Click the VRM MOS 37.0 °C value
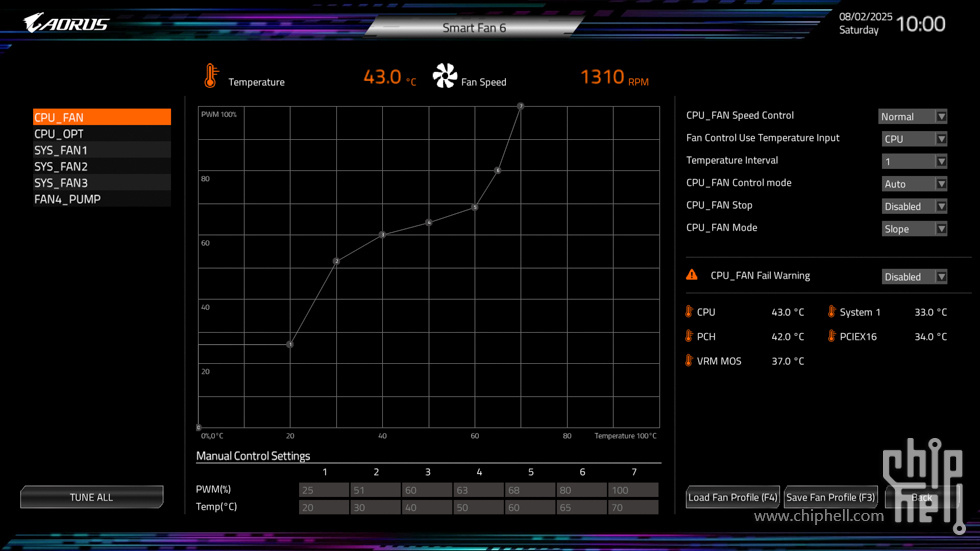 [788, 360]
